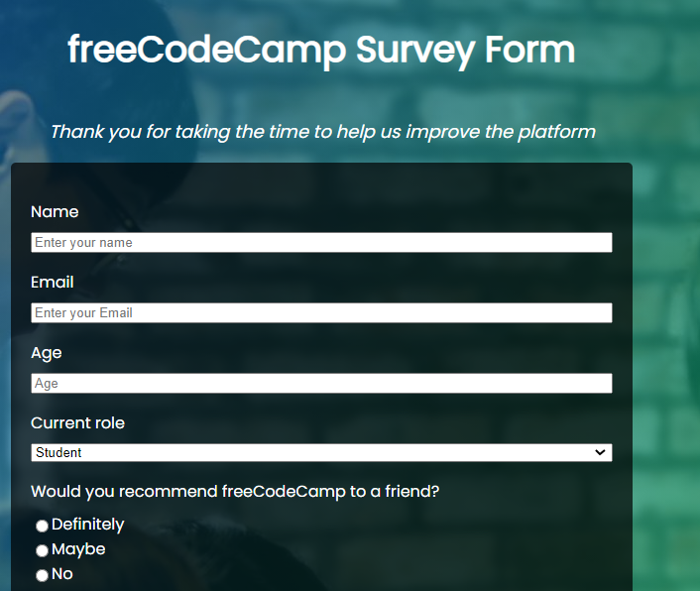This screenshot has width=700, height=591.
Task: Click the 'Email' field label
Action: (53, 283)
